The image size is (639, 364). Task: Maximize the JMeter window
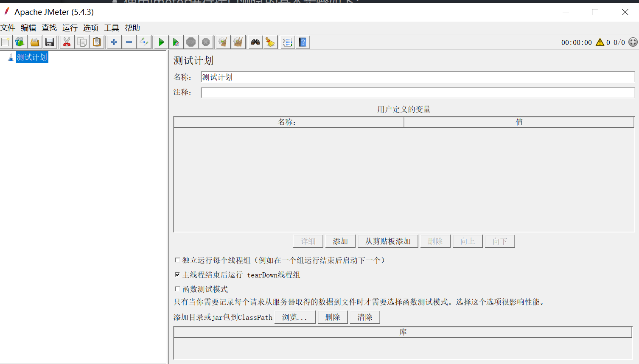click(595, 12)
